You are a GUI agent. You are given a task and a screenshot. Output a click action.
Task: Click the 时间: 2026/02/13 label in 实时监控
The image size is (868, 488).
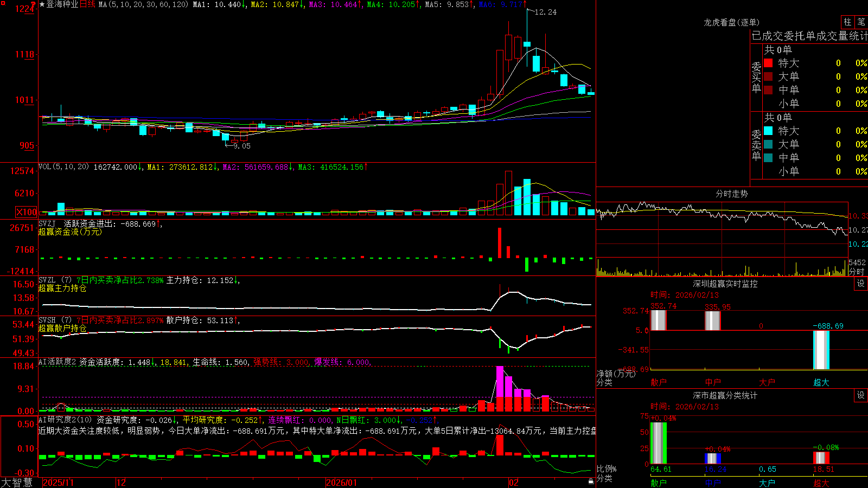685,295
